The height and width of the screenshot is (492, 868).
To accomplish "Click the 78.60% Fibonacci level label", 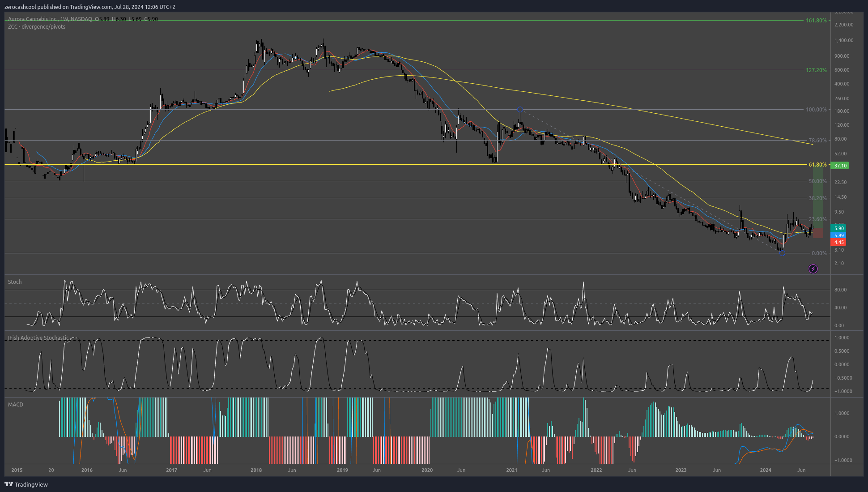I will pos(817,141).
